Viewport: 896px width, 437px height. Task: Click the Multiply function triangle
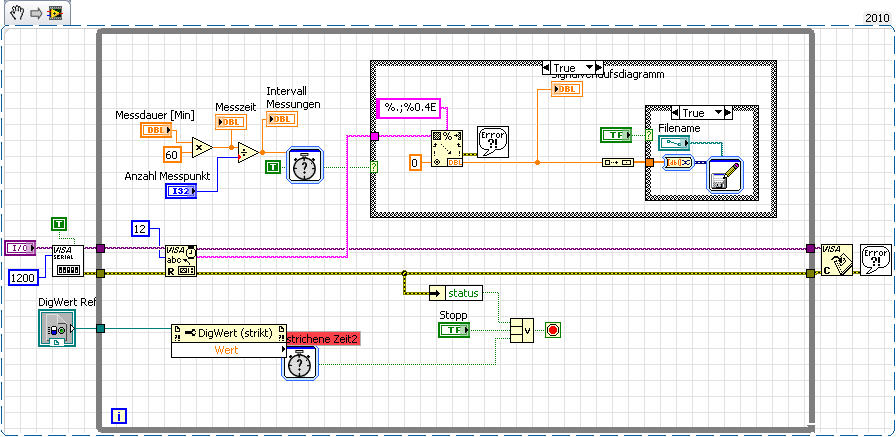click(x=203, y=147)
